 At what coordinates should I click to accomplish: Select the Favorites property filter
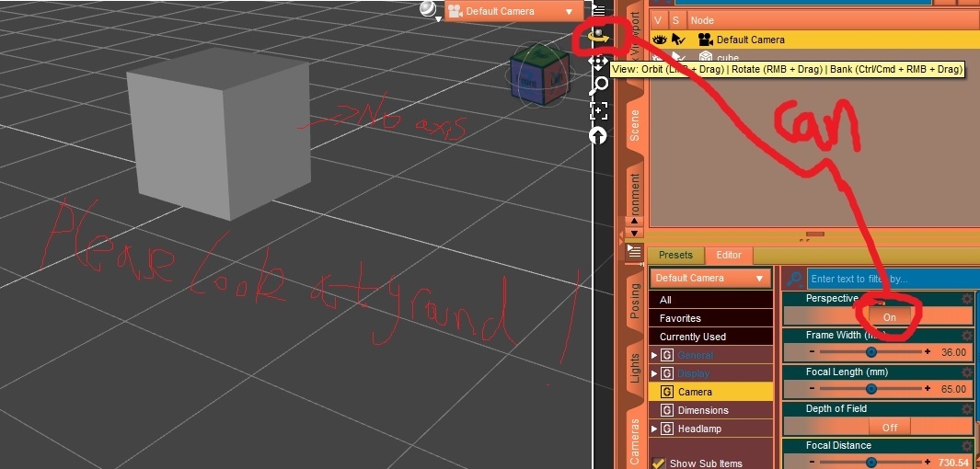pos(710,318)
